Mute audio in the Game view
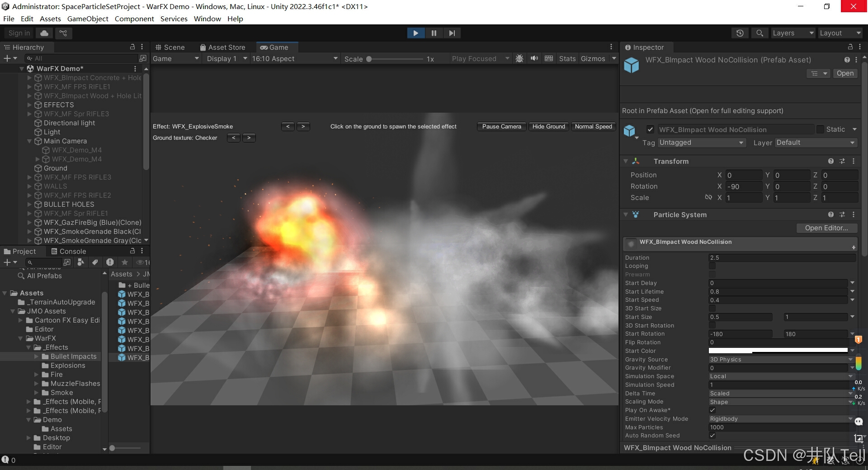Viewport: 868px width, 470px height. (534, 58)
